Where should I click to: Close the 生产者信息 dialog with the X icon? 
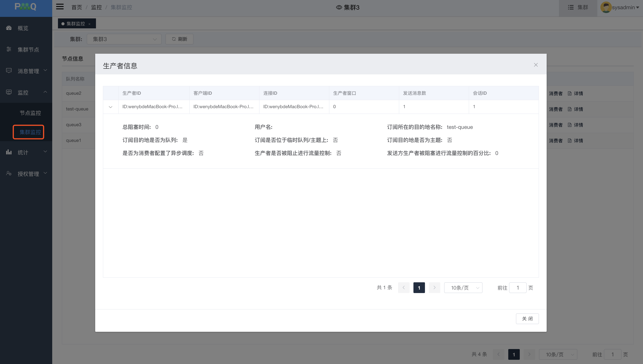(x=536, y=65)
